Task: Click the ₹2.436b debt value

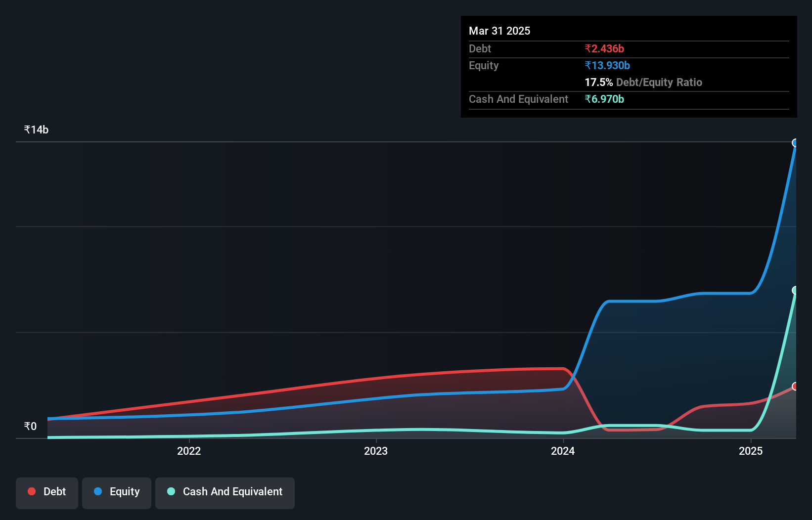Action: tap(604, 48)
